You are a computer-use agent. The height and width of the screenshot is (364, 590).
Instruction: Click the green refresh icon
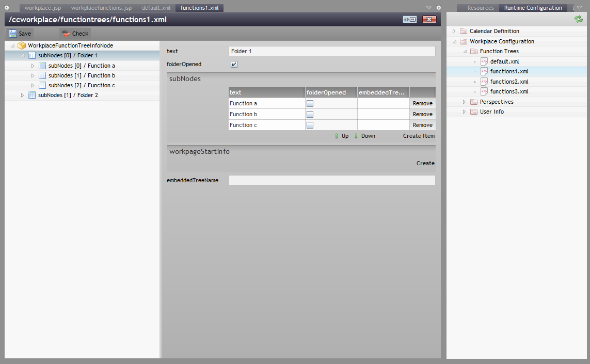coord(578,19)
